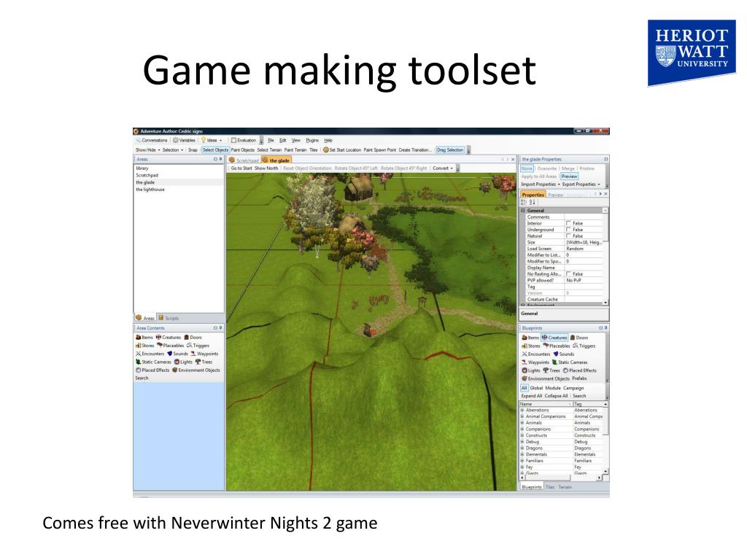Open the Evaluation tool
This screenshot has height=560, width=747.
click(244, 141)
